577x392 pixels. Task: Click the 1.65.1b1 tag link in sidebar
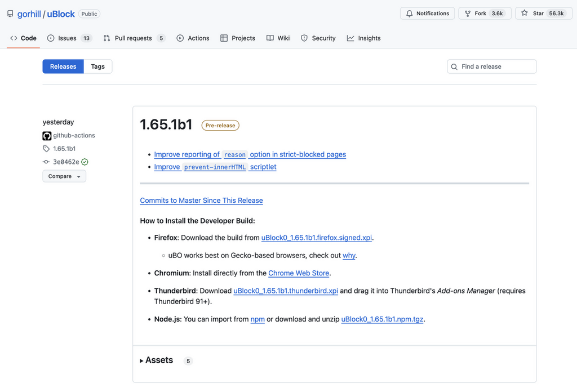coord(64,149)
